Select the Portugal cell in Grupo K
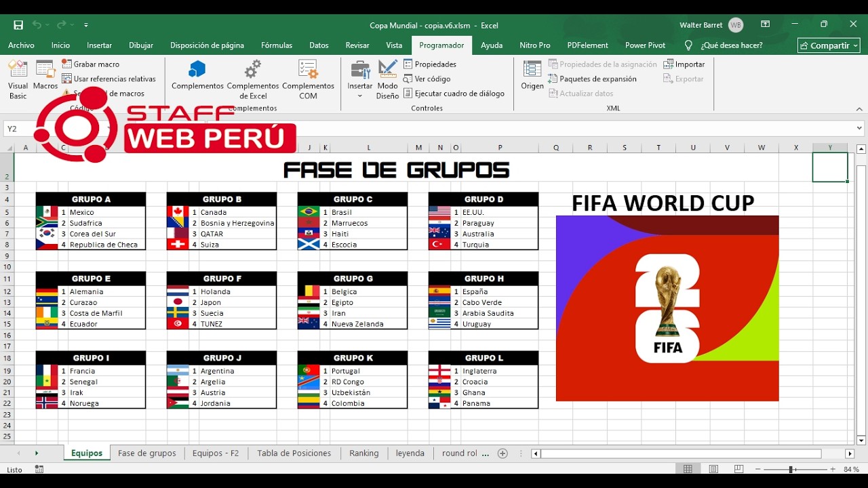This screenshot has height=488, width=868. click(369, 371)
